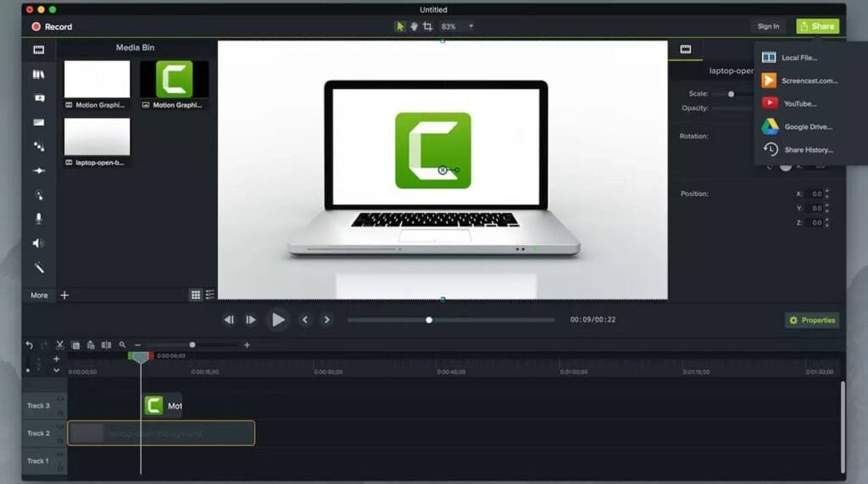Click the timeline playhead marker
The height and width of the screenshot is (484, 868).
tap(141, 358)
